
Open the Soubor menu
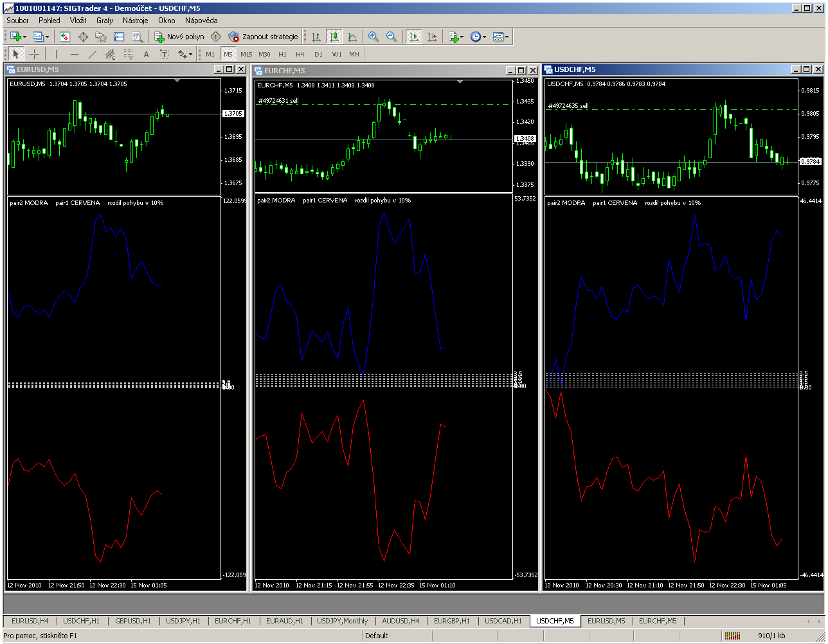click(17, 20)
